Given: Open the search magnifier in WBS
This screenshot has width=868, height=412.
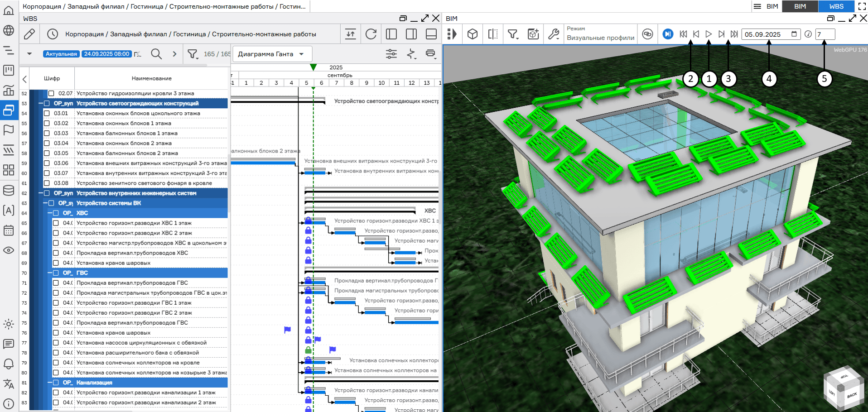Looking at the screenshot, I should click(x=156, y=54).
